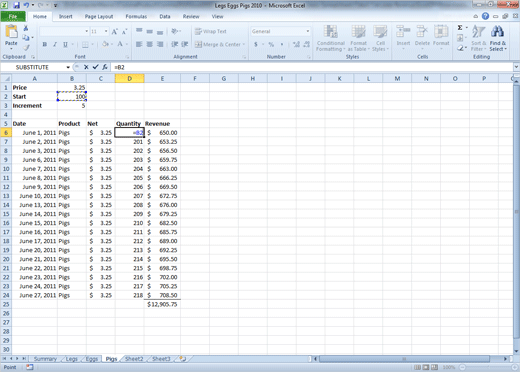
Task: Toggle Underline formatting
Action: (x=65, y=44)
